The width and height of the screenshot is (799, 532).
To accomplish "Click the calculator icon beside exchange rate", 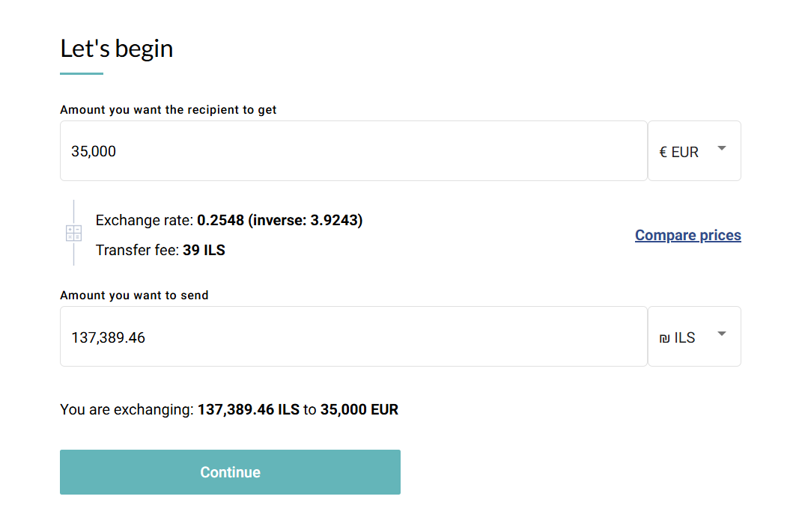I will [x=73, y=233].
